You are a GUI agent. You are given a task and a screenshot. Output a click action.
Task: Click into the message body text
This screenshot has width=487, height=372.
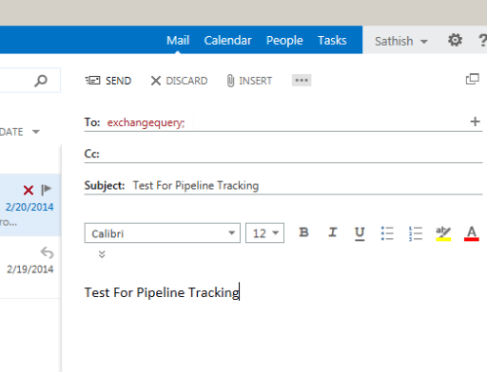coord(162,293)
